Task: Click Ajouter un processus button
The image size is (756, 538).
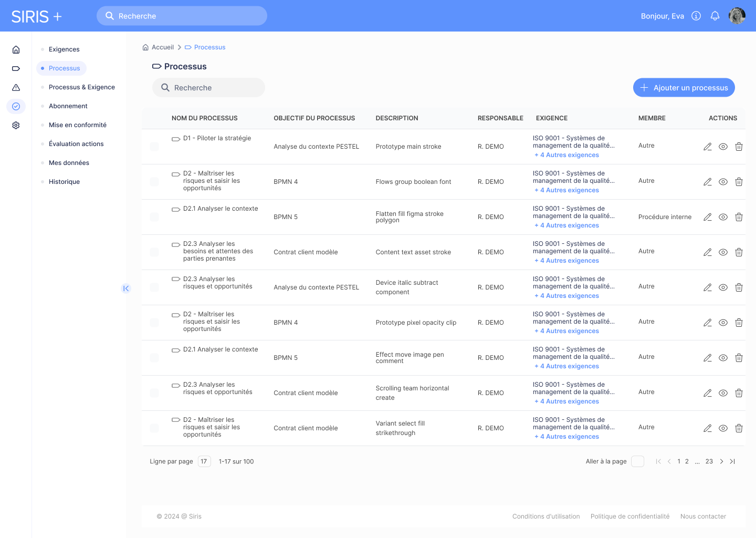Action: (684, 88)
